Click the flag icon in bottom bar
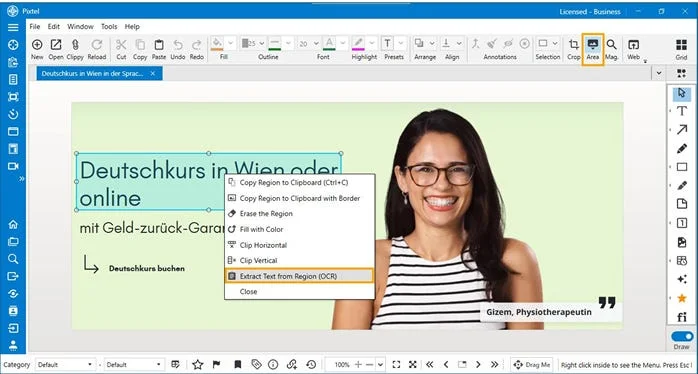 click(x=216, y=365)
